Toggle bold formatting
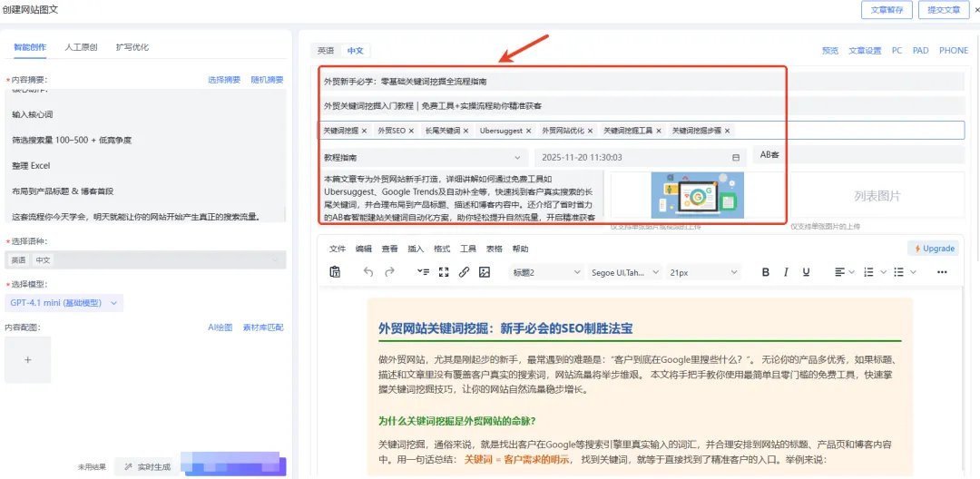This screenshot has width=980, height=479. (765, 272)
